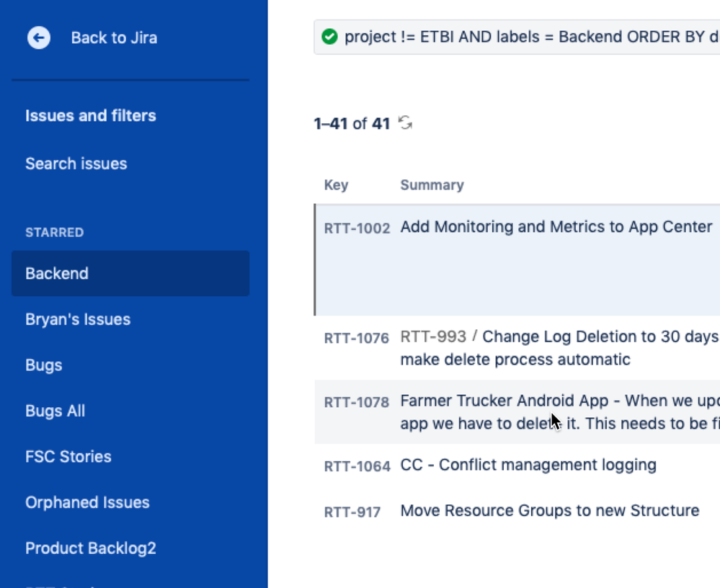
Task: Open Orphaned Issues filter
Action: (x=87, y=503)
